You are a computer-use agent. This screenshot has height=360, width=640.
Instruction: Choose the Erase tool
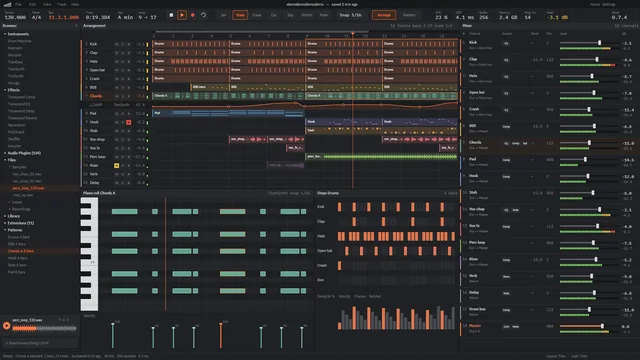pos(257,15)
